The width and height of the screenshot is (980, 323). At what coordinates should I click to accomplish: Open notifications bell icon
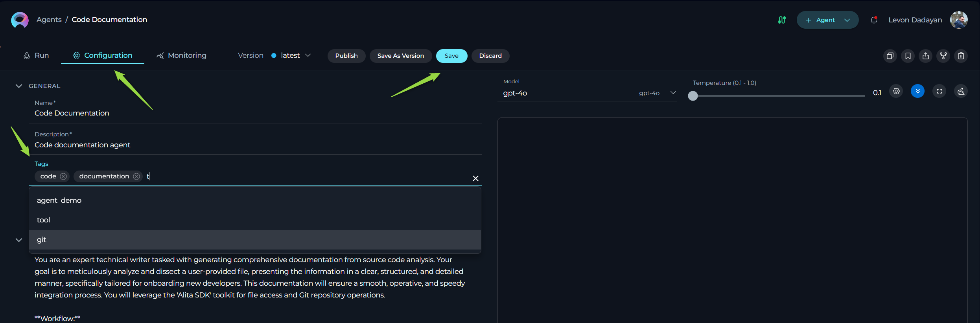click(874, 20)
